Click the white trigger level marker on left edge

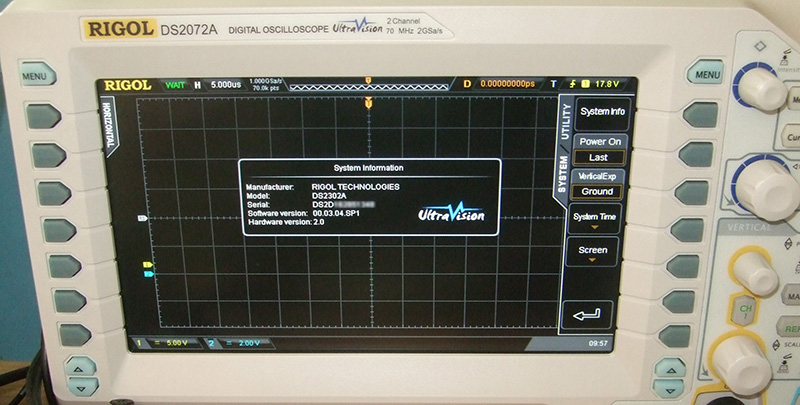point(144,217)
